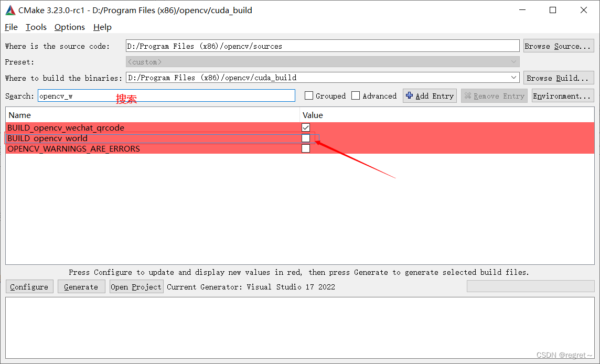
Task: Click Browse Source button
Action: point(558,46)
